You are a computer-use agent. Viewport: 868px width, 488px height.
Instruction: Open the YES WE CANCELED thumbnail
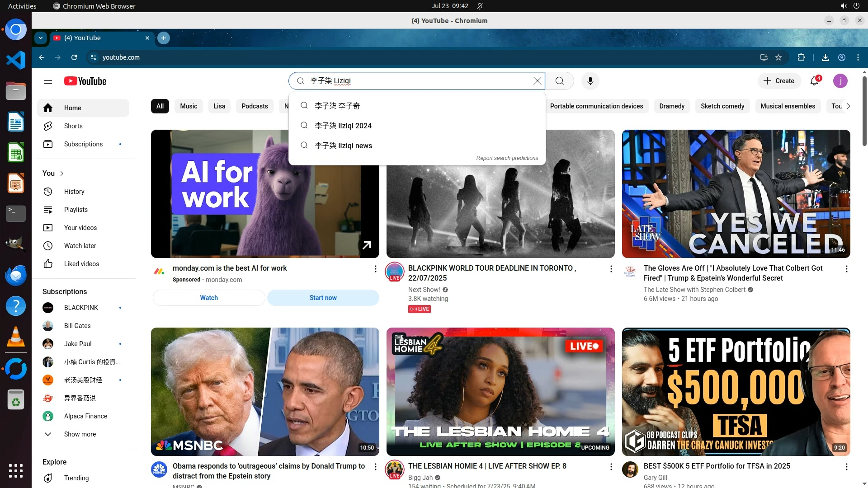coord(736,193)
